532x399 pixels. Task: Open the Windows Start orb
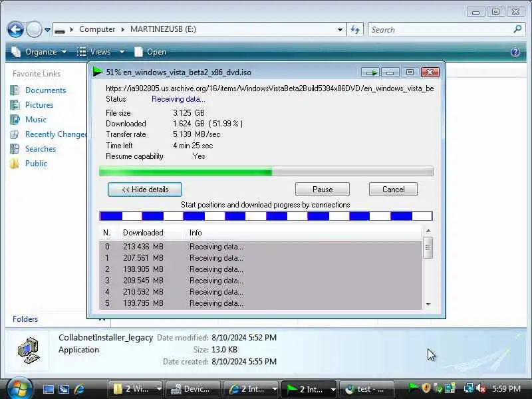[19, 388]
